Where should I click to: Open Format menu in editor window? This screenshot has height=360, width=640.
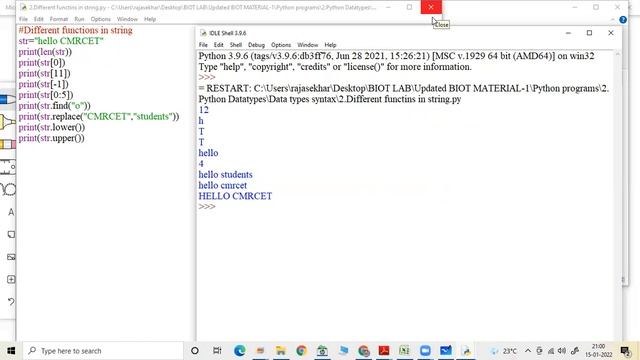[x=59, y=19]
